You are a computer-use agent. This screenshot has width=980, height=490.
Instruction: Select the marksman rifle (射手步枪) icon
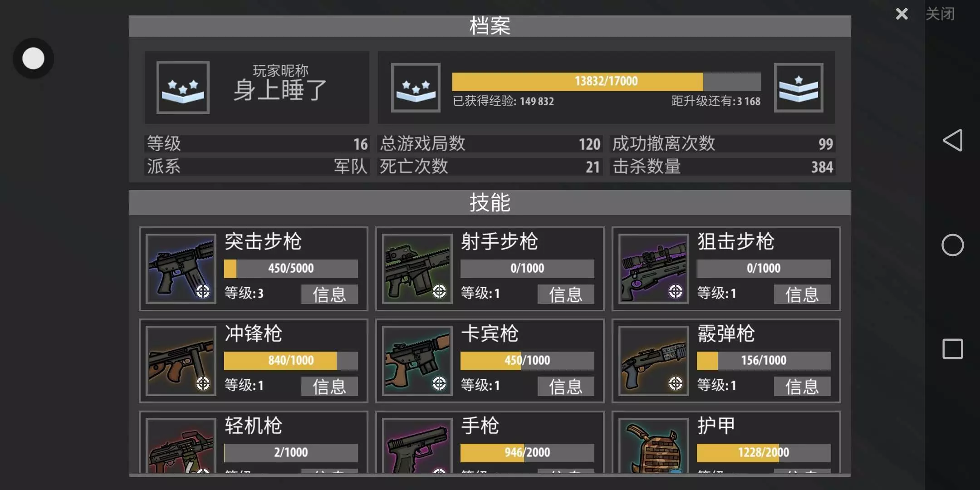click(417, 269)
